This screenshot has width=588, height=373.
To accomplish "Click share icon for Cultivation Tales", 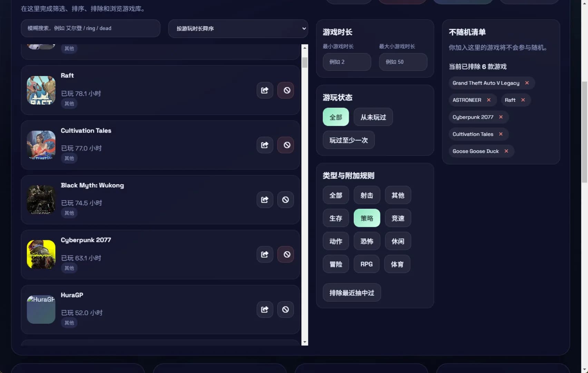I will [265, 145].
